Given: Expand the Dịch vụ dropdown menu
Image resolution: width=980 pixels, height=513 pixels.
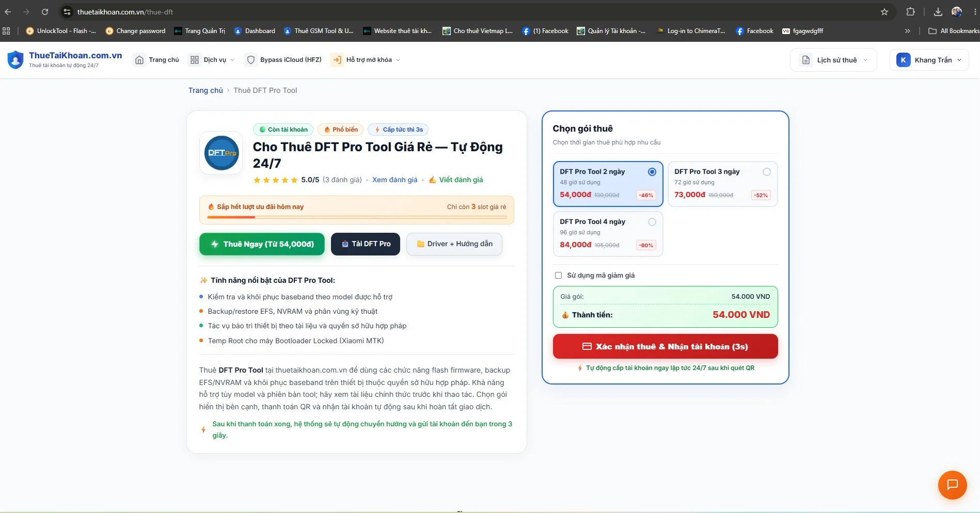Looking at the screenshot, I should coord(212,60).
